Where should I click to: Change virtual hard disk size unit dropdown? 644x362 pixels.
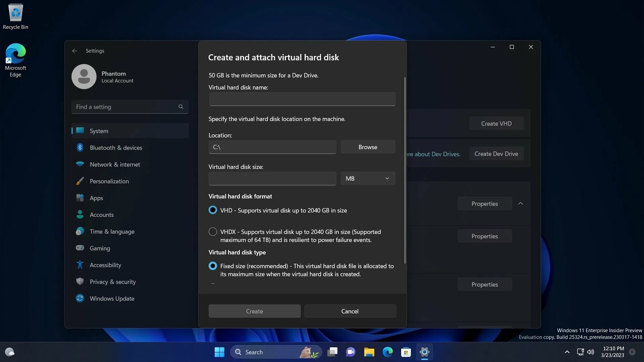(368, 178)
